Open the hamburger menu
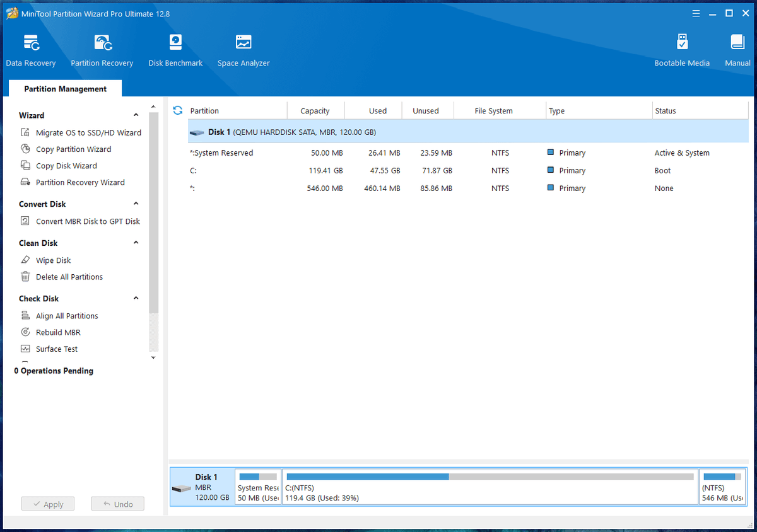This screenshot has height=532, width=757. [696, 13]
